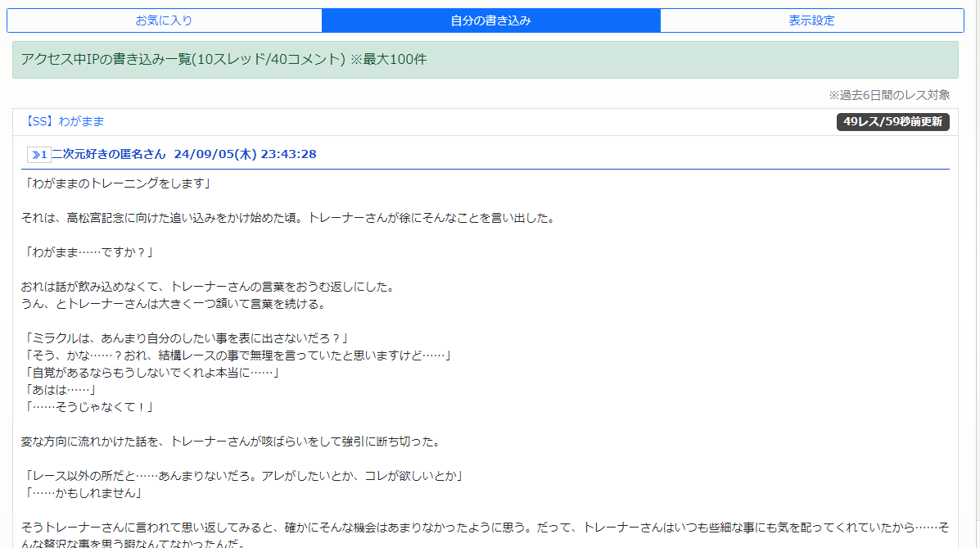
Task: Click timestamp 24/09/05(木) 23:43:28
Action: 245,154
